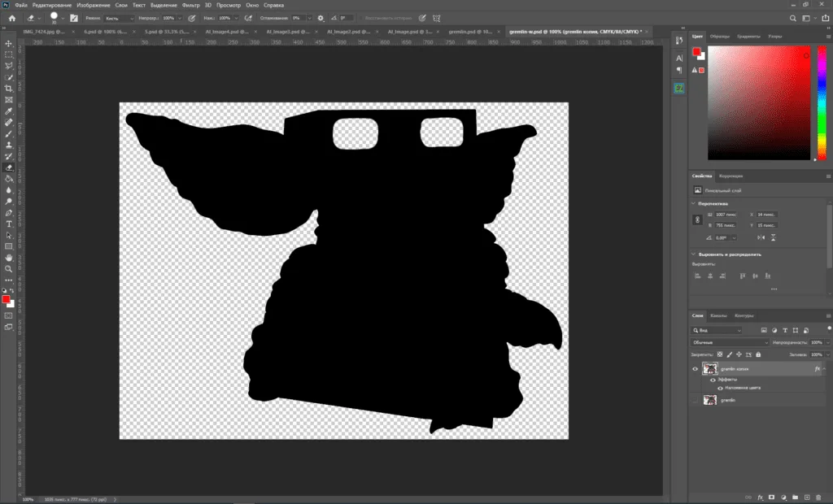Select the Horizontal Type tool
This screenshot has height=504, width=833.
[x=9, y=224]
